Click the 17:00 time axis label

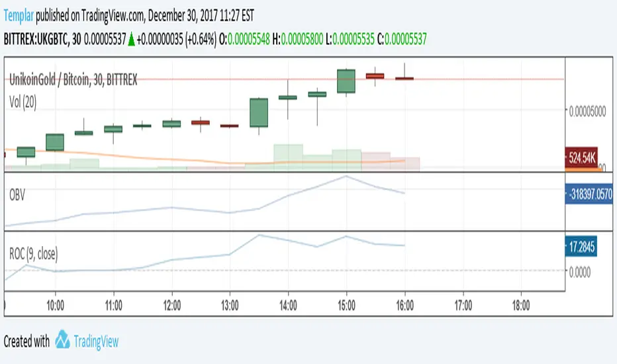(463, 305)
